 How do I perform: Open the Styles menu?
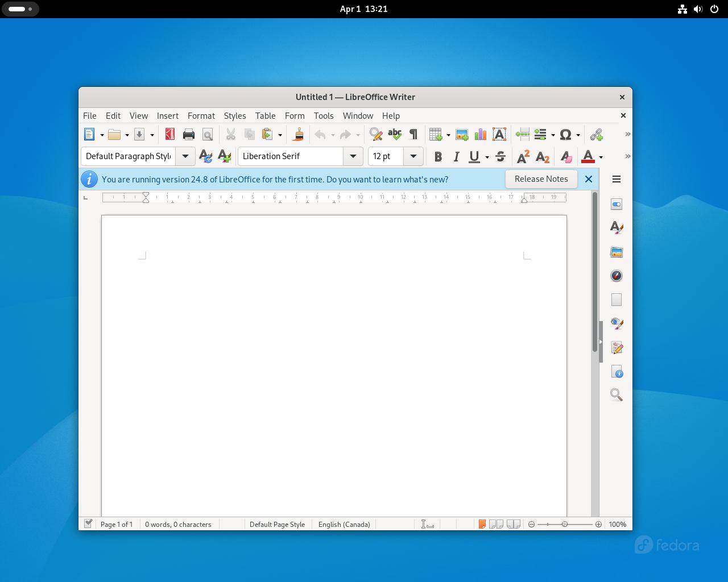235,115
